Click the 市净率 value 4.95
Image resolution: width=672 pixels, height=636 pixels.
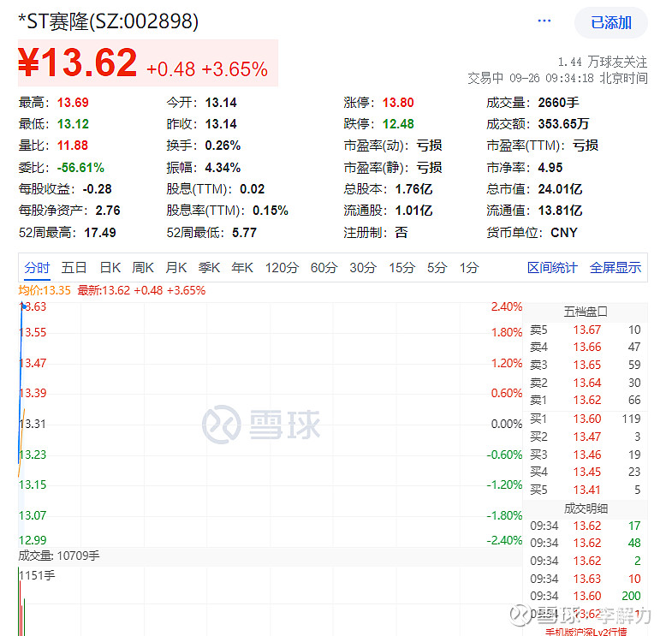[x=550, y=168]
